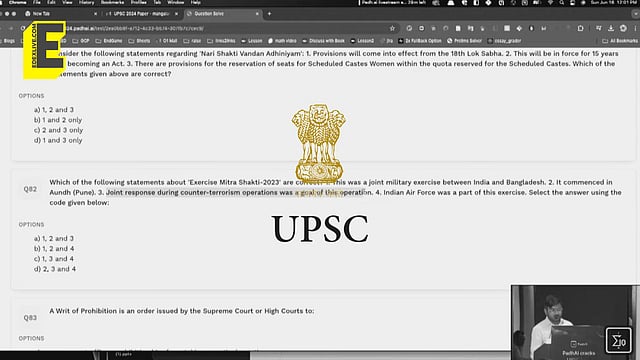Open the profile avatar icon
The height and width of the screenshot is (360, 640).
(623, 28)
